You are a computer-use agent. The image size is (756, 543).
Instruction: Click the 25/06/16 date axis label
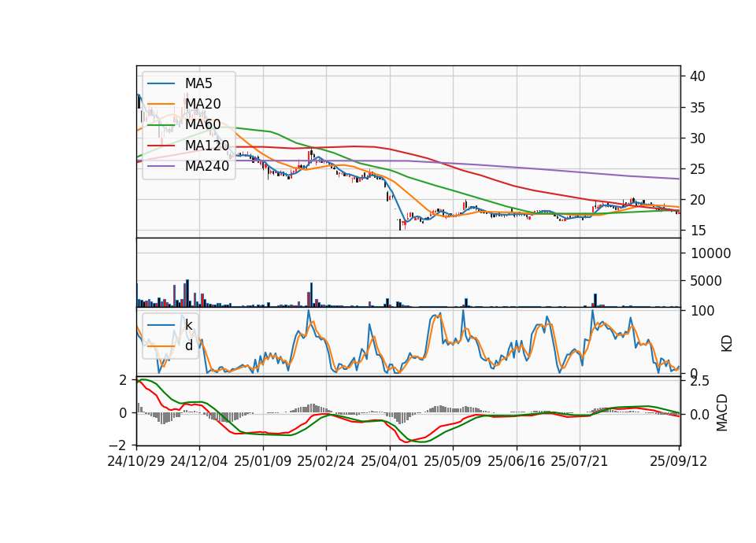[516, 461]
